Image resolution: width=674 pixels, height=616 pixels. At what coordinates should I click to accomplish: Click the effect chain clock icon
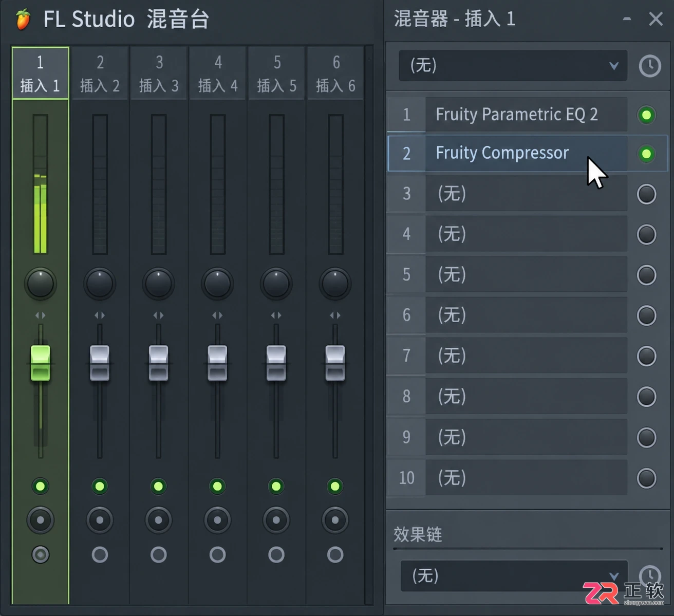[649, 575]
